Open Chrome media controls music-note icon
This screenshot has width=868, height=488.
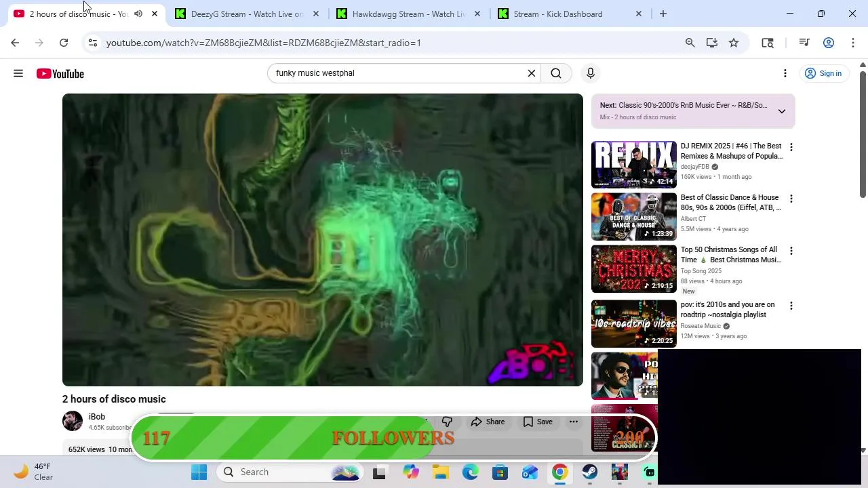[804, 43]
